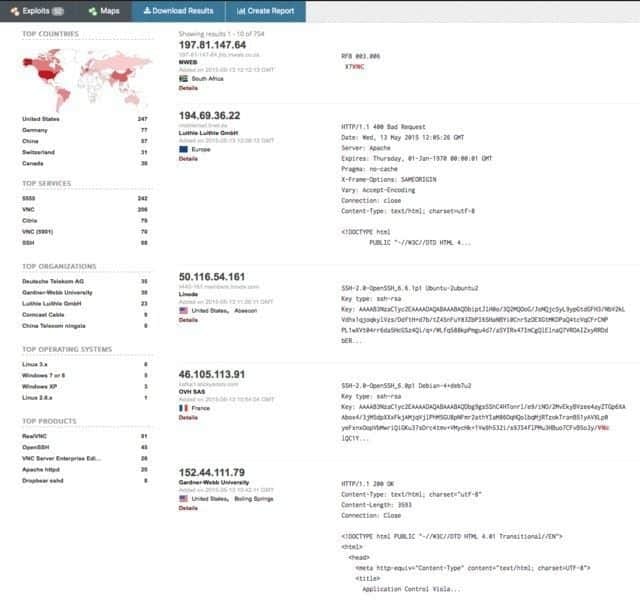Click the 'HTTP/1.1 400 Bad Request' line
The image size is (640, 600).
click(x=383, y=127)
